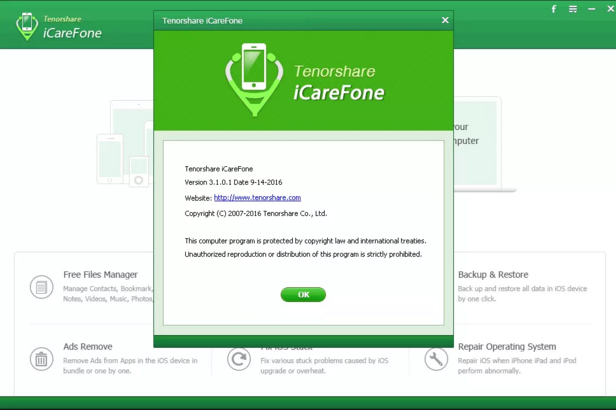Open the Facebook icon in title bar

coord(554,9)
